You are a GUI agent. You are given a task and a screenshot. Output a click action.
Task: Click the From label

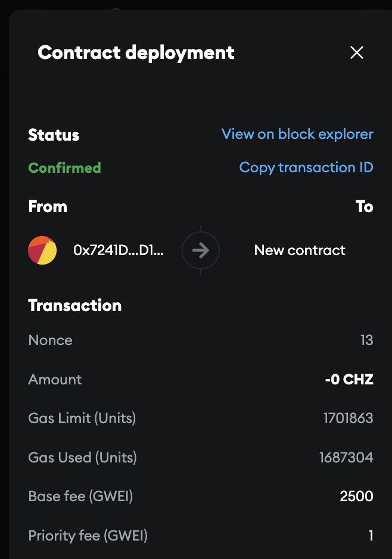[x=48, y=207]
